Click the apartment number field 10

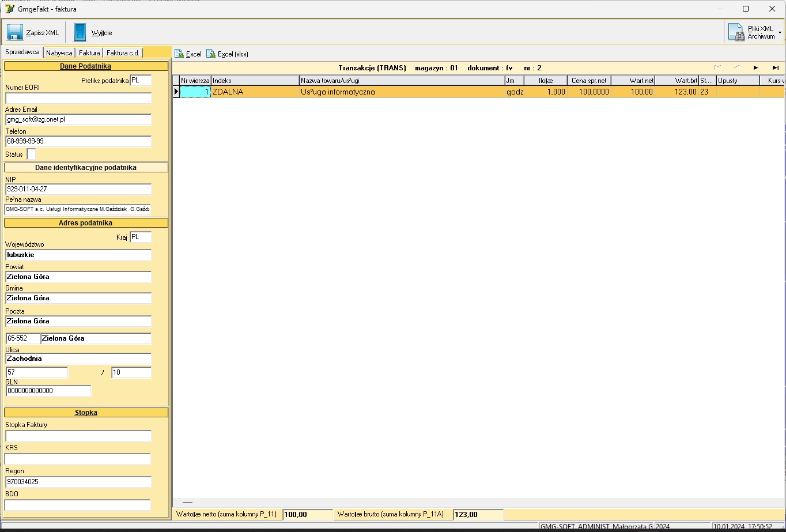click(x=131, y=372)
